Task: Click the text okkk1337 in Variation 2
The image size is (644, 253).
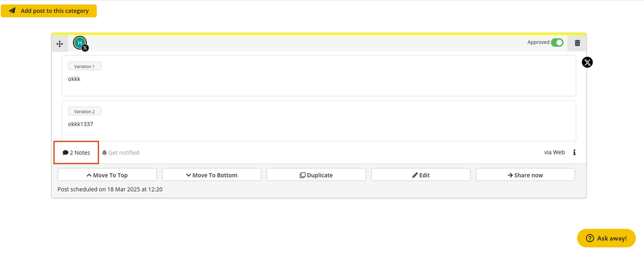Action: pyautogui.click(x=80, y=124)
